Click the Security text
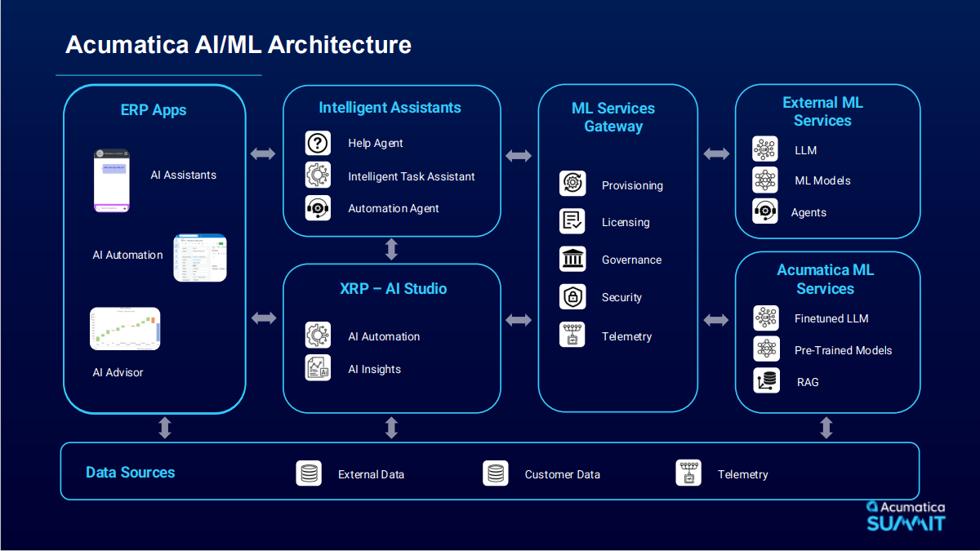980x551 pixels. 622,297
